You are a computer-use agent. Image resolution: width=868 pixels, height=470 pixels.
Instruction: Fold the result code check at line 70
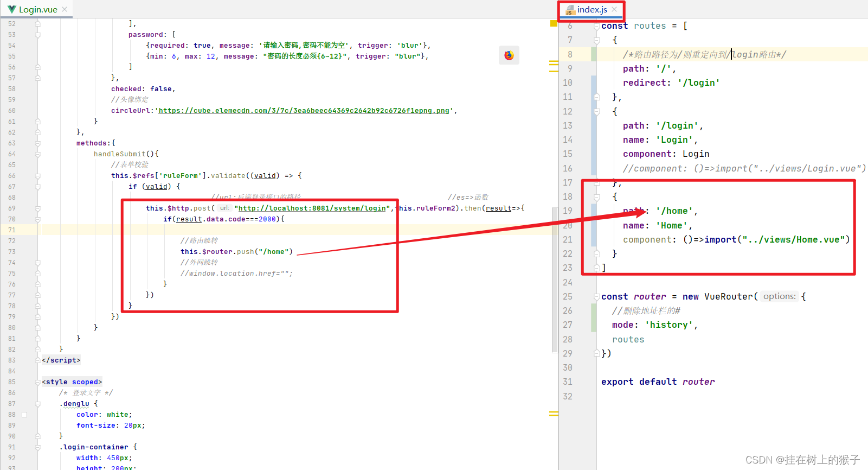click(x=38, y=219)
